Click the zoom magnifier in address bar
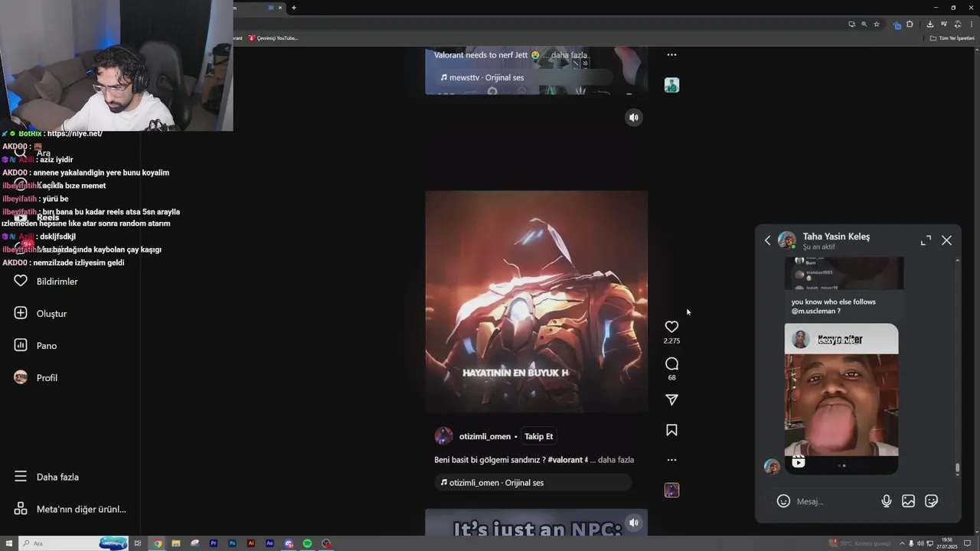The image size is (980, 551). [x=864, y=24]
